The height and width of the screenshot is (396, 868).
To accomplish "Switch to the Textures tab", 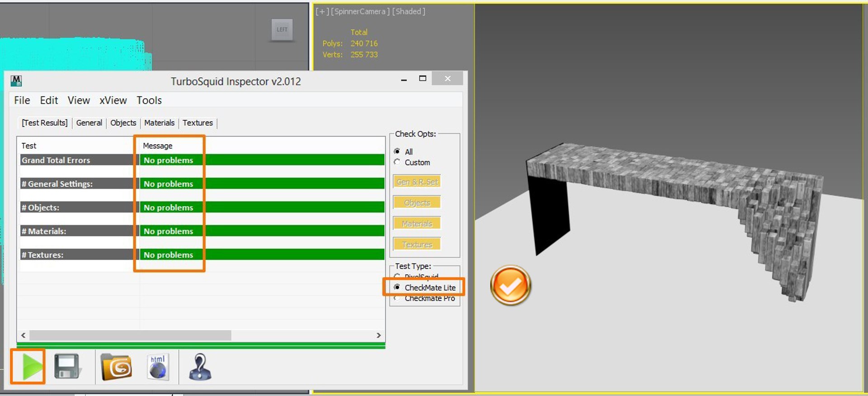I will [x=198, y=123].
